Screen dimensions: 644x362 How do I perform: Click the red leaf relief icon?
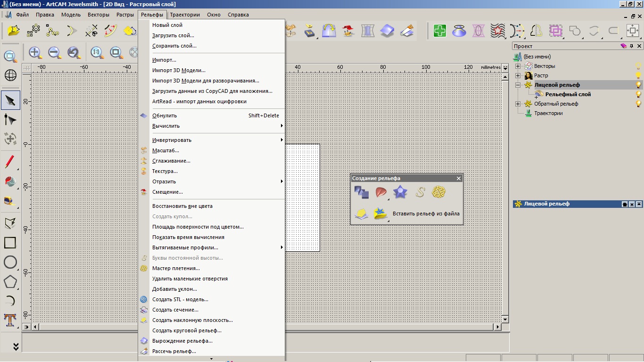[x=381, y=192]
